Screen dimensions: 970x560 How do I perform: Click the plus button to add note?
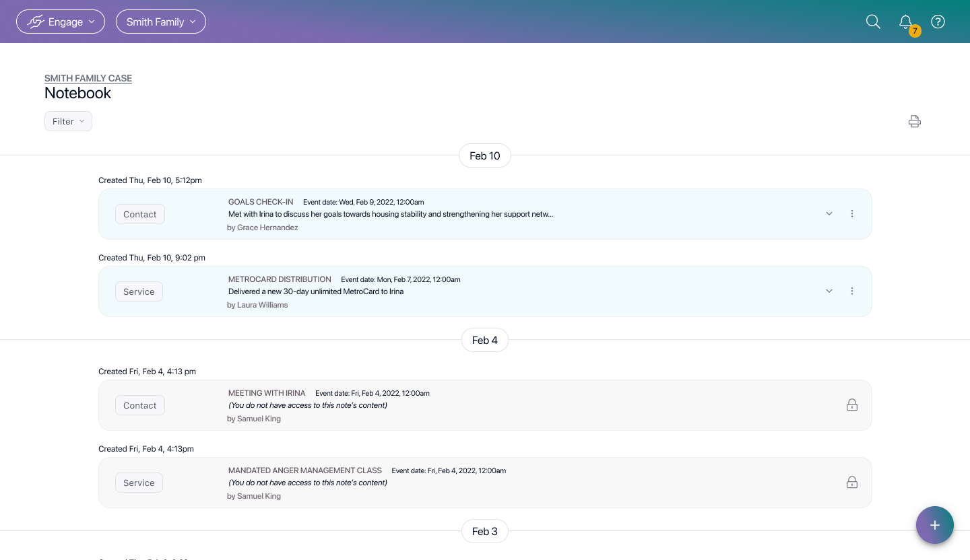click(934, 525)
